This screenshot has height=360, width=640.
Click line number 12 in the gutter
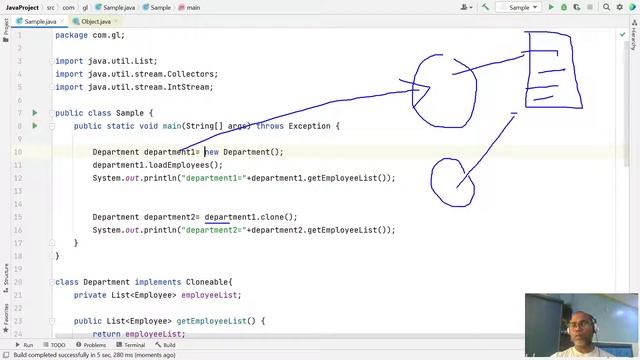click(18, 178)
